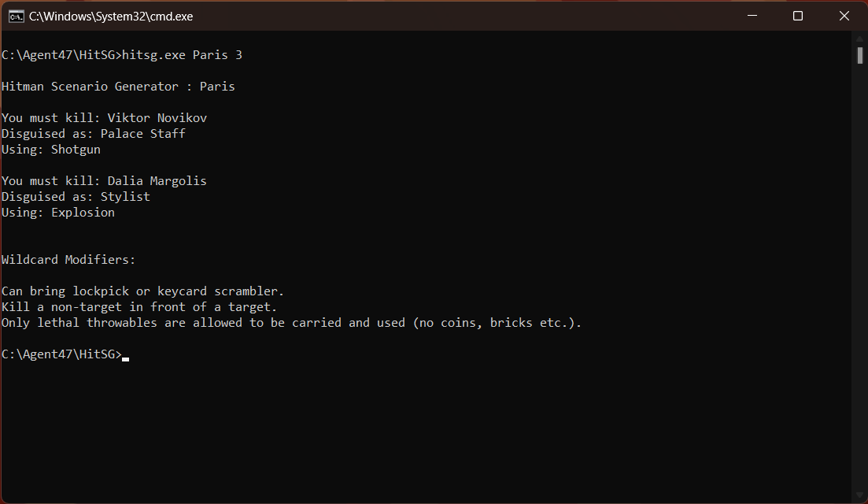Click the 'Wildcard Modifiers:' heading
Image resolution: width=868 pixels, height=504 pixels.
(68, 260)
